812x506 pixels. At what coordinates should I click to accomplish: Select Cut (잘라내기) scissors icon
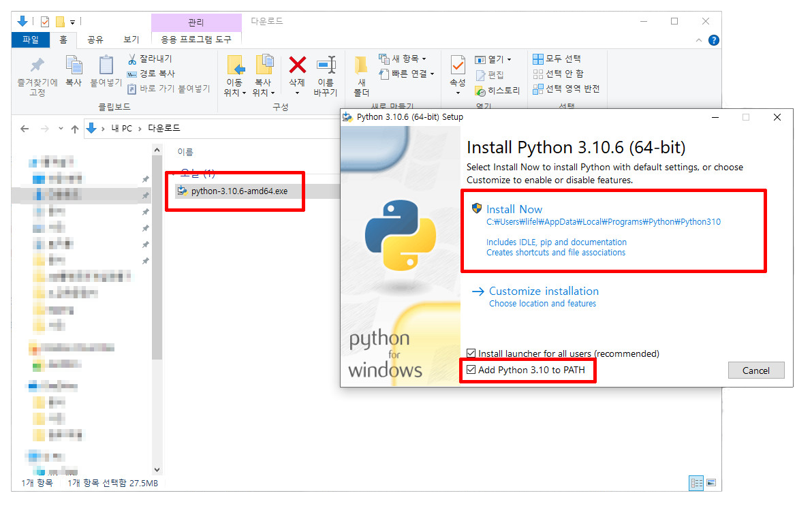pyautogui.click(x=132, y=59)
